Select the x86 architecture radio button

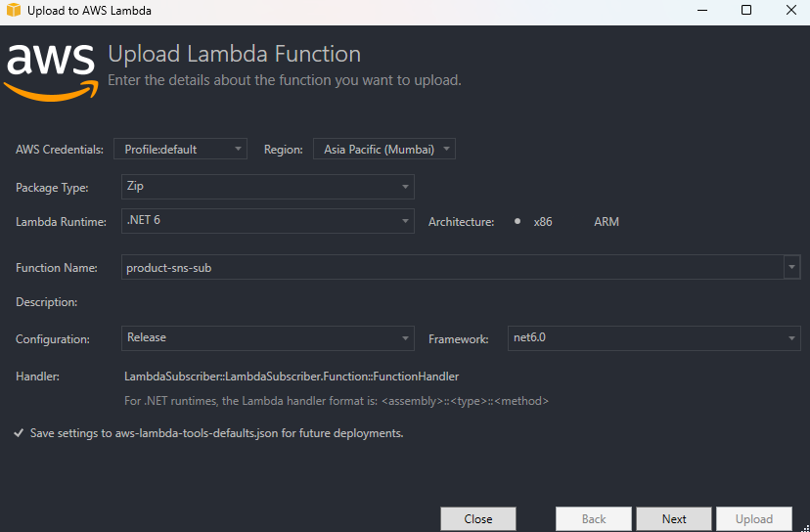(517, 222)
